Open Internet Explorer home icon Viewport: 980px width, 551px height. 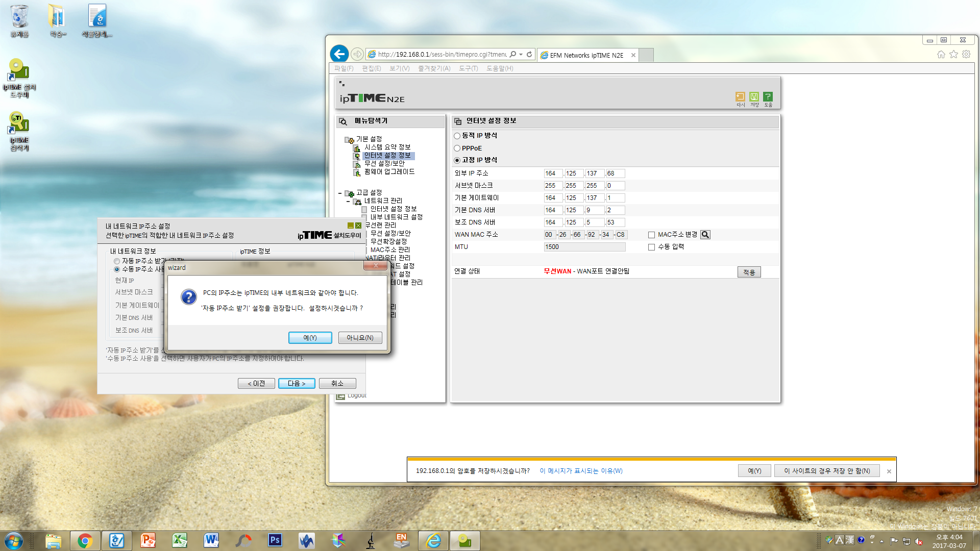pos(941,54)
